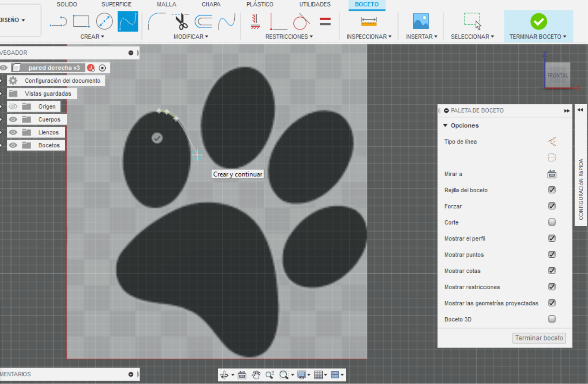This screenshot has height=384, width=588.
Task: Click the Equal constraint icon
Action: pos(325,21)
